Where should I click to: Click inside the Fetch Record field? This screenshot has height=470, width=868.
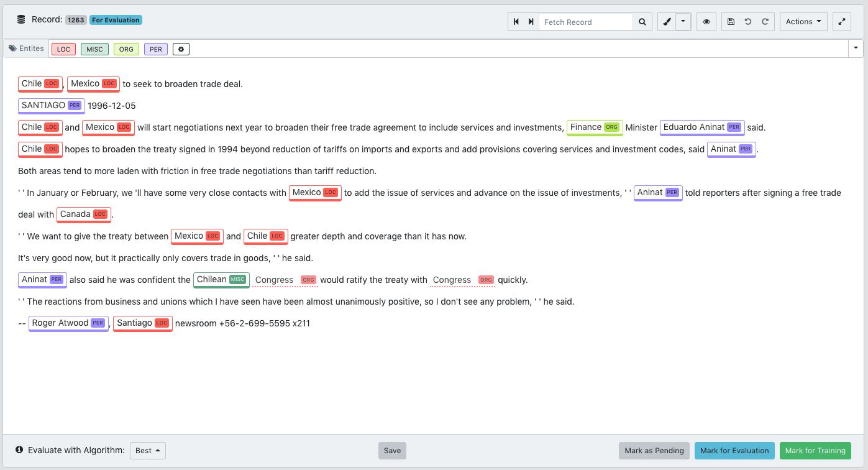(x=584, y=21)
